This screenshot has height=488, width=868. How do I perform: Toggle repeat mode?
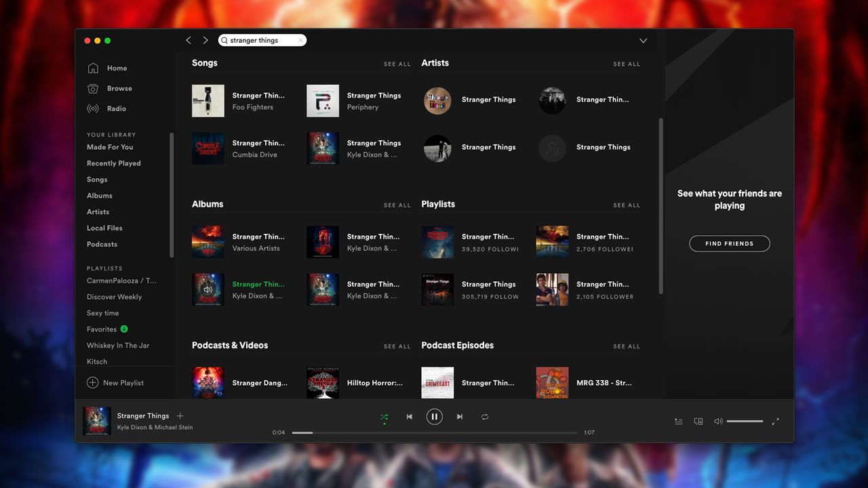pos(485,417)
